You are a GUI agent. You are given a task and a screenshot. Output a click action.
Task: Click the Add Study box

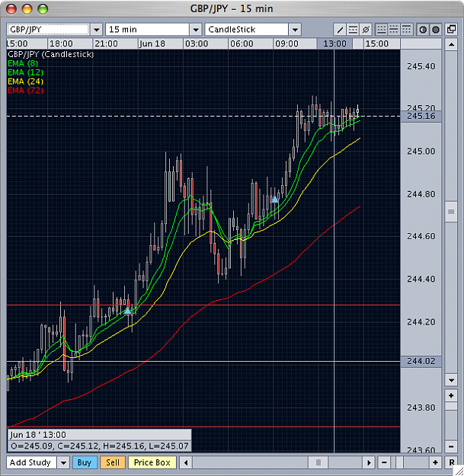(31, 462)
